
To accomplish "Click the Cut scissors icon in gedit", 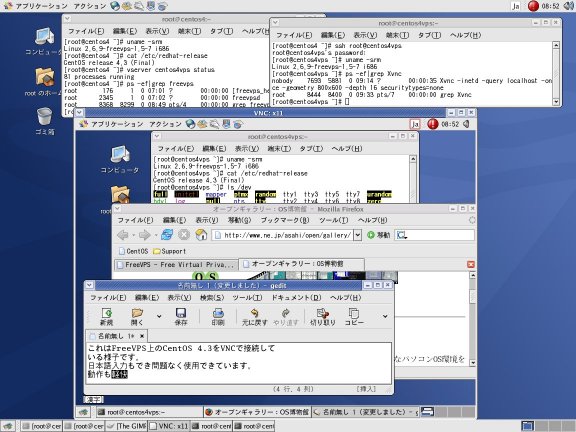I will pos(323,316).
